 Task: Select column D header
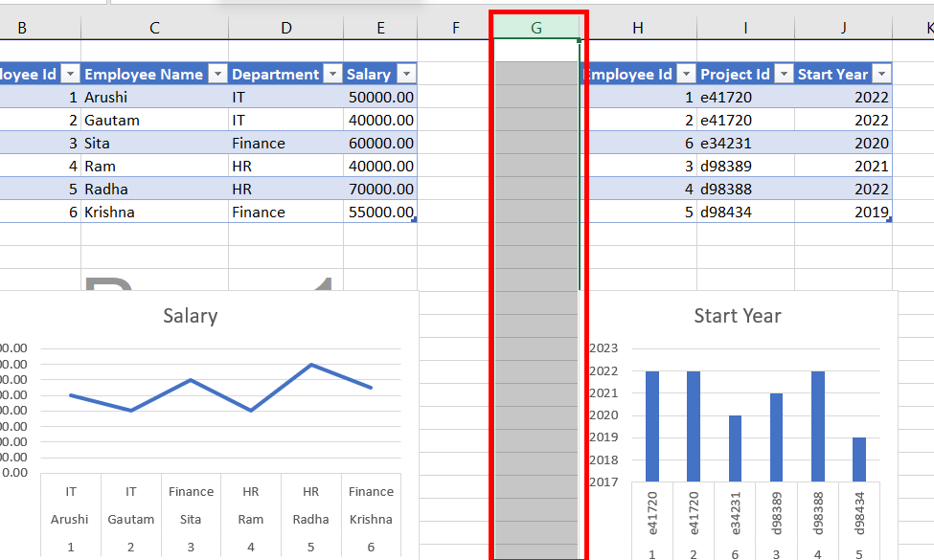[x=285, y=28]
